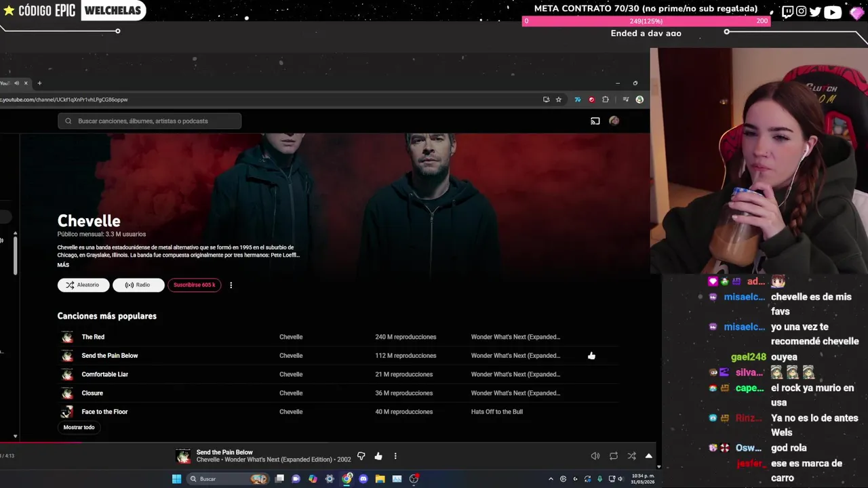
Task: Open the Photos app on the taskbar
Action: [397, 479]
